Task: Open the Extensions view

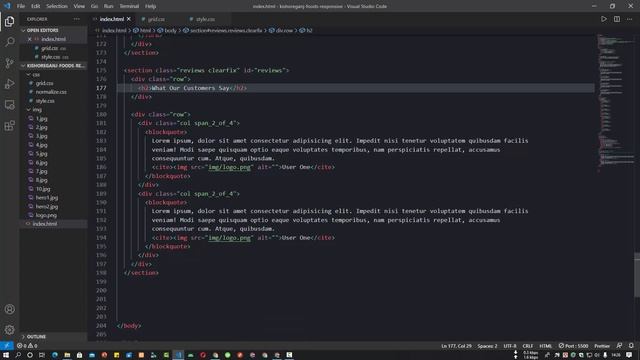Action: 9,125
